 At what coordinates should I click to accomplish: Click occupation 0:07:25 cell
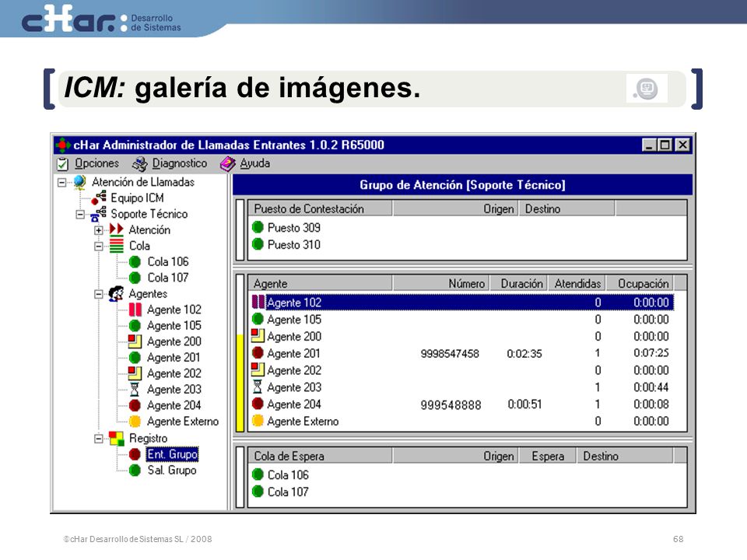(651, 353)
